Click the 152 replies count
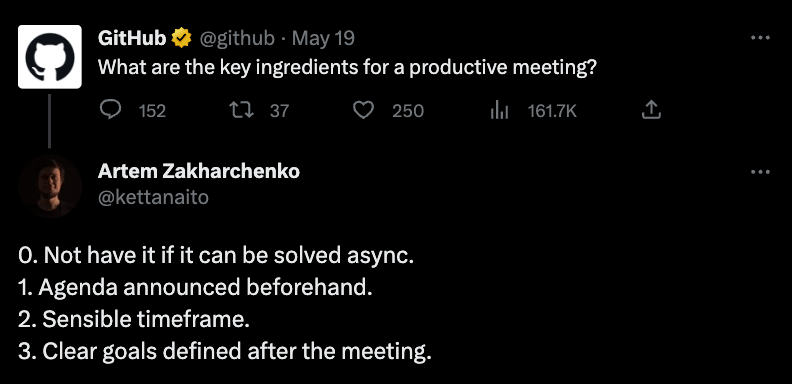This screenshot has width=792, height=384. (x=152, y=111)
